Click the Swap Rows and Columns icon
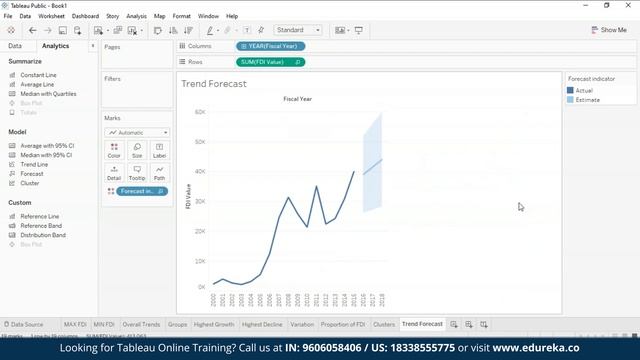Viewport: 640px width, 360px height. [x=158, y=30]
